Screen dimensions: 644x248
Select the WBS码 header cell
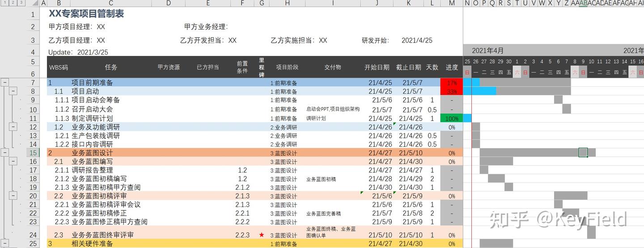pyautogui.click(x=59, y=67)
